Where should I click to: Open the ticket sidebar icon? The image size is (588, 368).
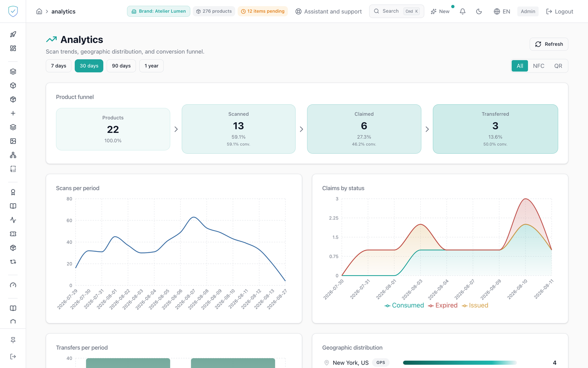point(13,234)
